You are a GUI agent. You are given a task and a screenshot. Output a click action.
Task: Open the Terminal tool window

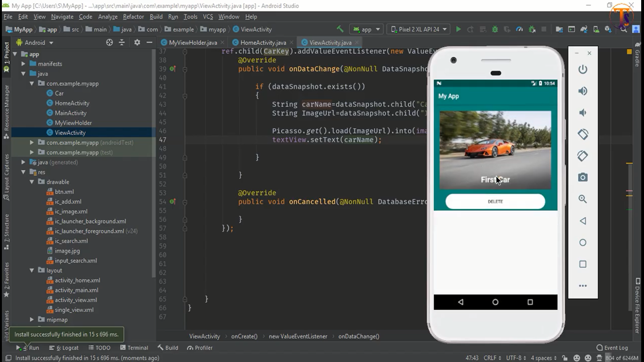coord(134,348)
